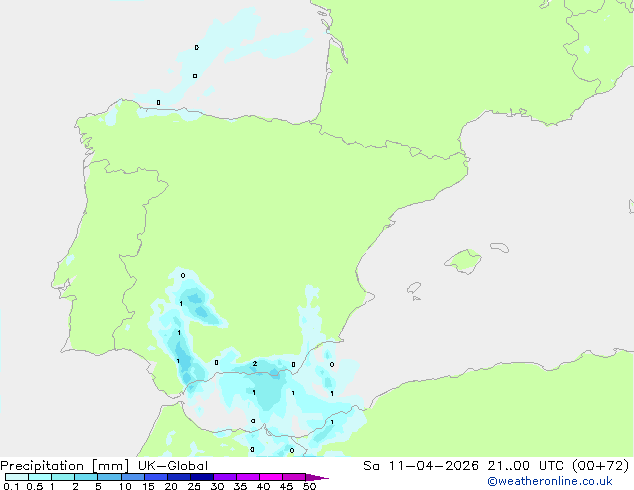This screenshot has width=634, height=490.
Task: Pick the 15–20 mm legend color swatch
Action: 156,477
